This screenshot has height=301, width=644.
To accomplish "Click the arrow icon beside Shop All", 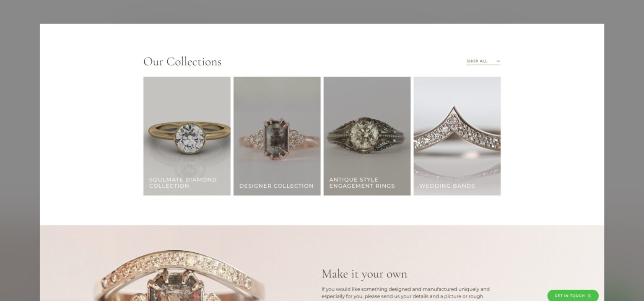I will pos(498,61).
